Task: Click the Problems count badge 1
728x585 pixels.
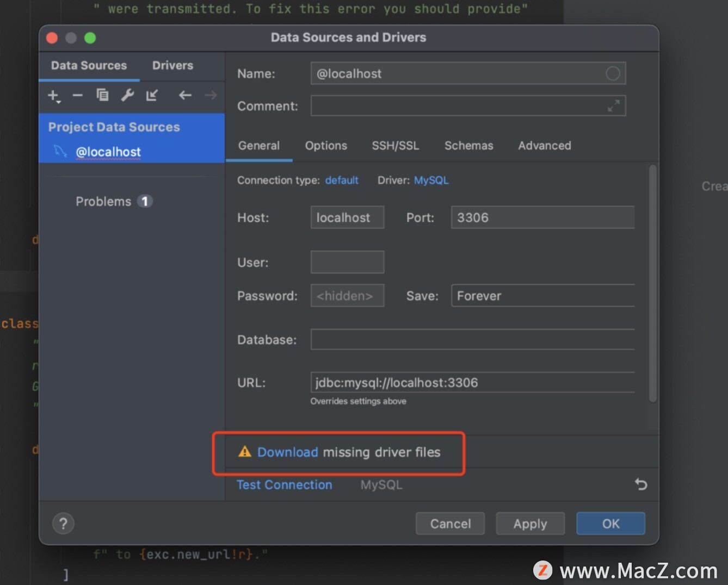Action: click(x=145, y=201)
